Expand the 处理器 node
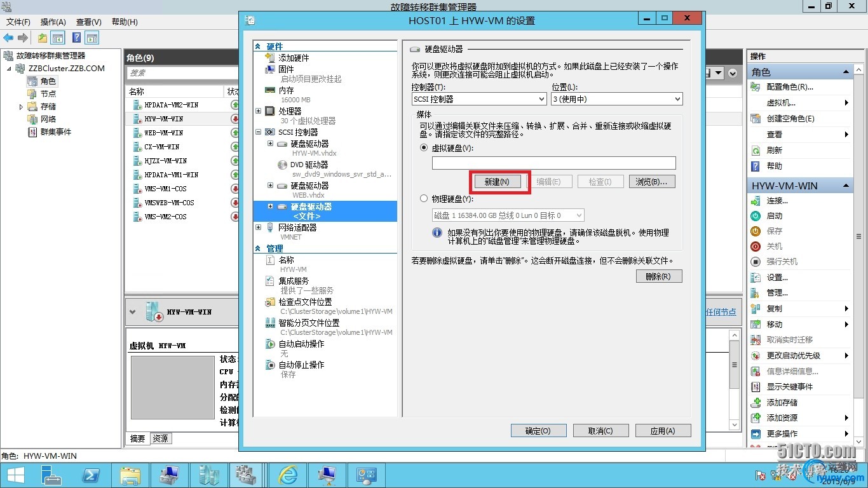The height and width of the screenshot is (488, 868). coord(258,111)
